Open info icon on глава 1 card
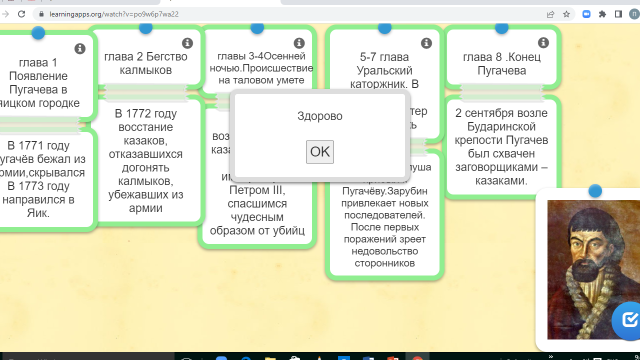Viewport: 640px width, 360px height. pos(80,49)
